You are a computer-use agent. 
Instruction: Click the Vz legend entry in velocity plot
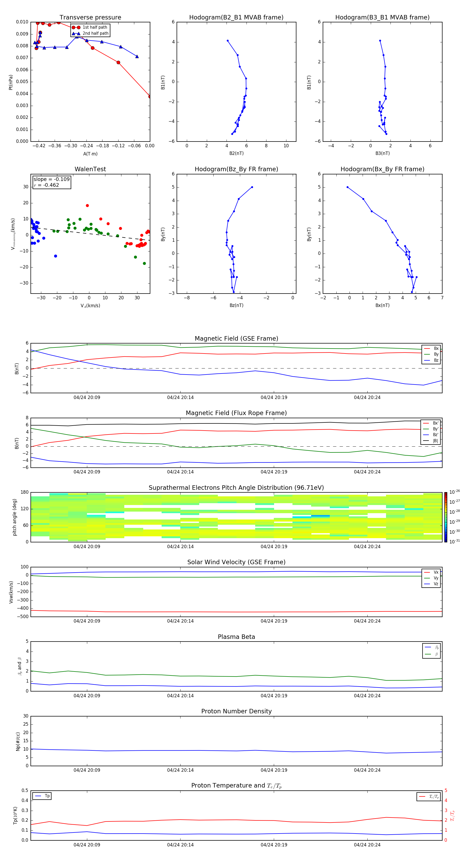pyautogui.click(x=431, y=584)
